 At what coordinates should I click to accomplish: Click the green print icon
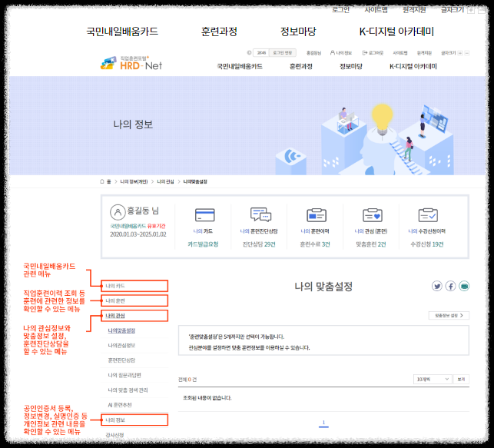coord(464,286)
